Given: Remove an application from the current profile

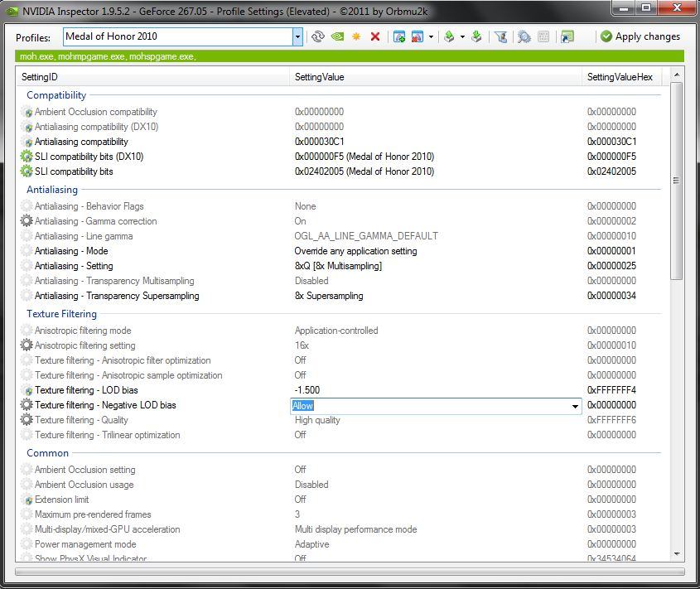Looking at the screenshot, I should 417,36.
